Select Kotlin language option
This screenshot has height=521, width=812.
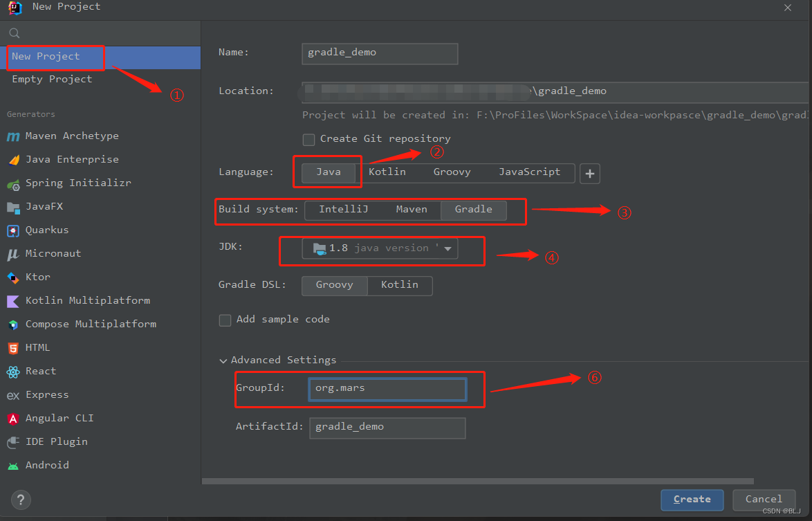pyautogui.click(x=387, y=172)
